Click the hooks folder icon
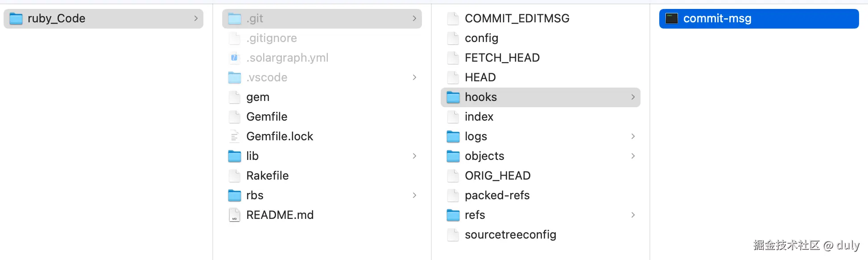The width and height of the screenshot is (868, 260). click(453, 97)
